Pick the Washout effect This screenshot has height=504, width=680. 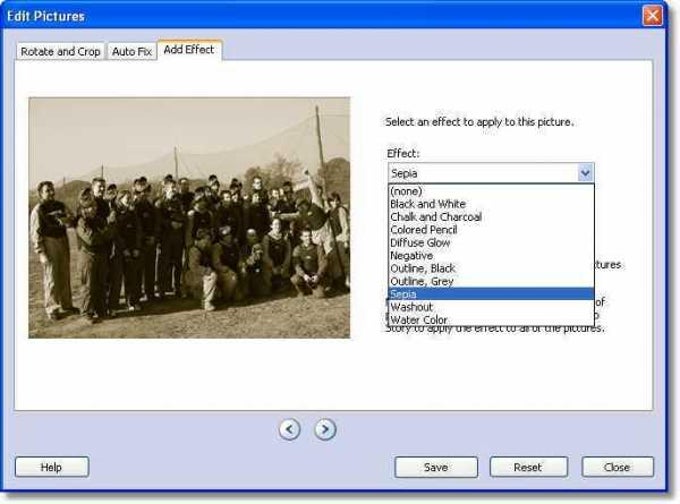(491, 307)
